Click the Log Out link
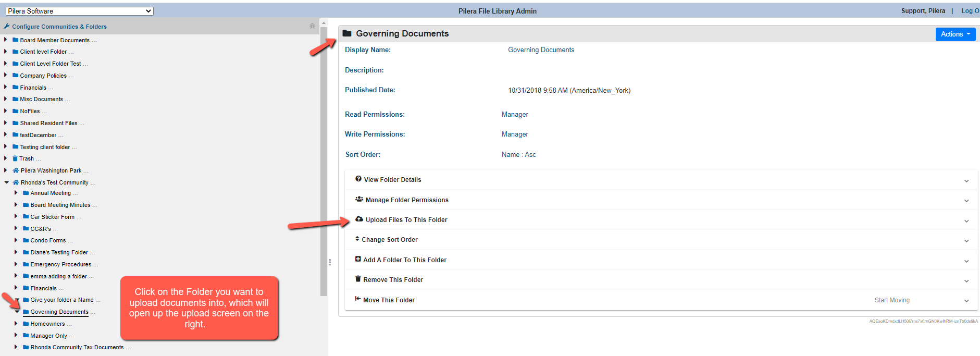The height and width of the screenshot is (356, 980). tap(970, 11)
